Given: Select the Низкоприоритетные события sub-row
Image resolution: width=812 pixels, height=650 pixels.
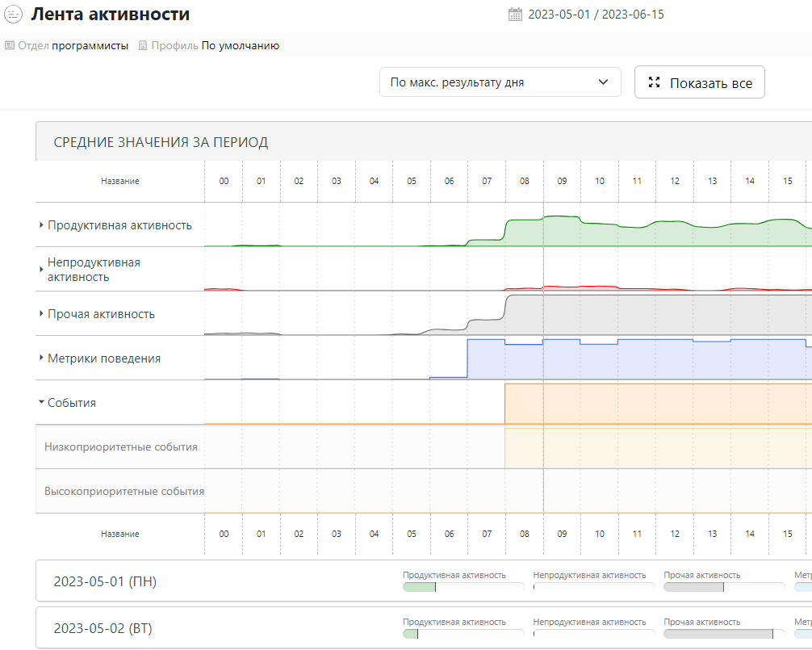Looking at the screenshot, I should pyautogui.click(x=121, y=447).
